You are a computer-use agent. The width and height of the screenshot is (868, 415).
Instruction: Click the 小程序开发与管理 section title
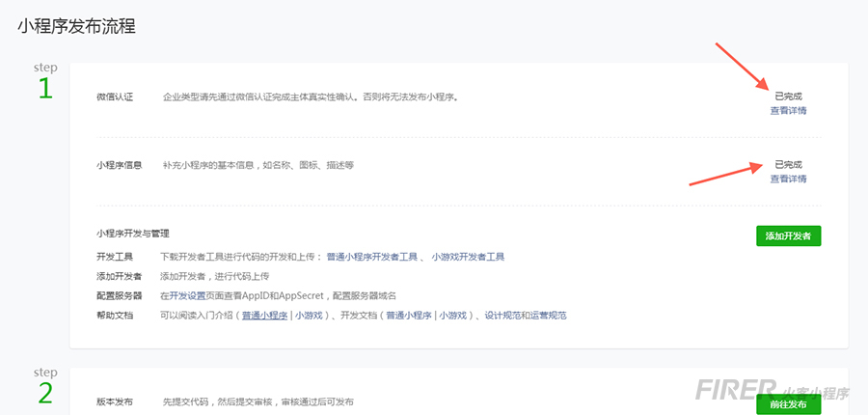point(132,234)
